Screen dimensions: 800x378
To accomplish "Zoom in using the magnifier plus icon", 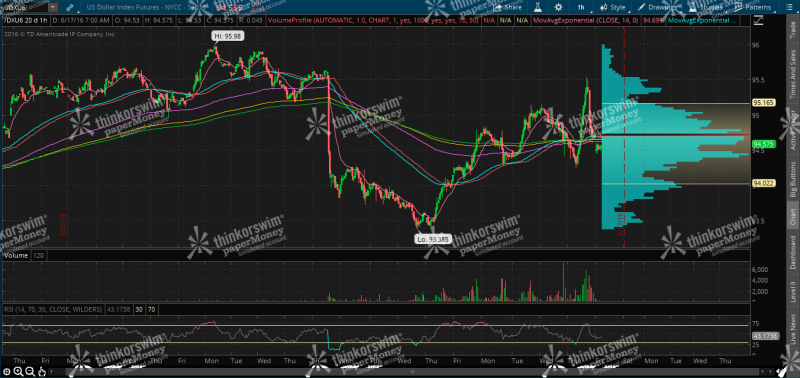I will 18,371.
